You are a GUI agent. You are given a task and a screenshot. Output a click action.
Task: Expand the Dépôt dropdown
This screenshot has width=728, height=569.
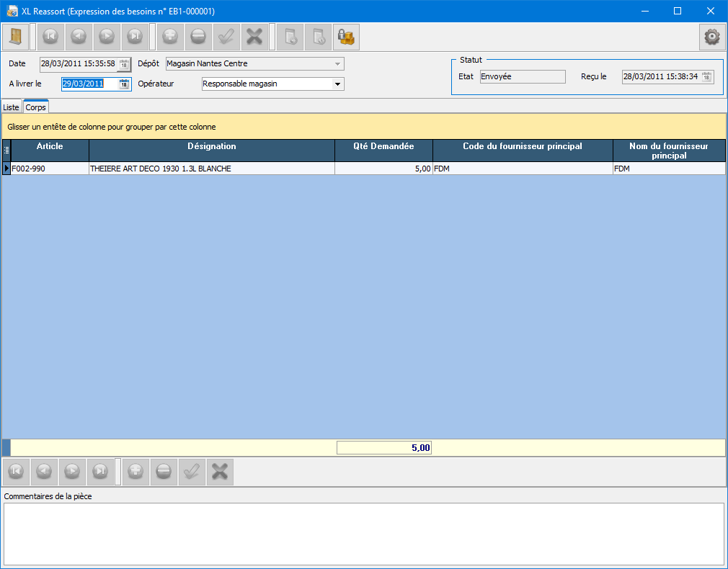click(337, 64)
